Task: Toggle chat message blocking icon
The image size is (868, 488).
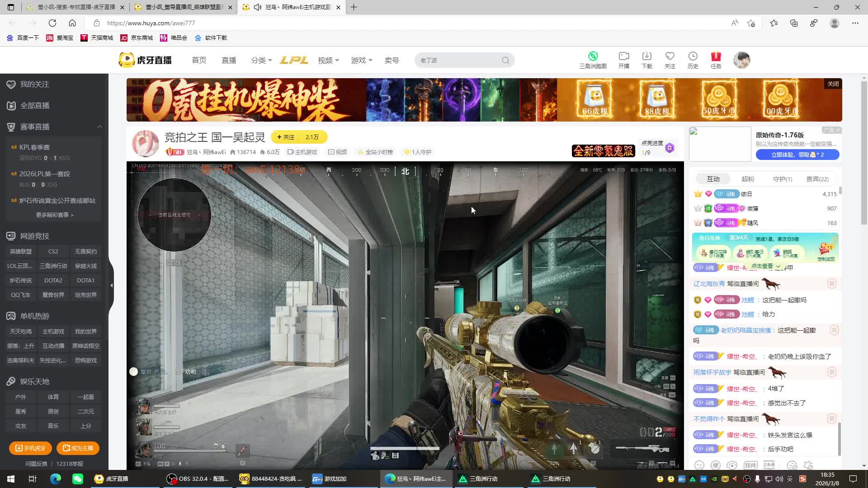Action: coord(792,465)
